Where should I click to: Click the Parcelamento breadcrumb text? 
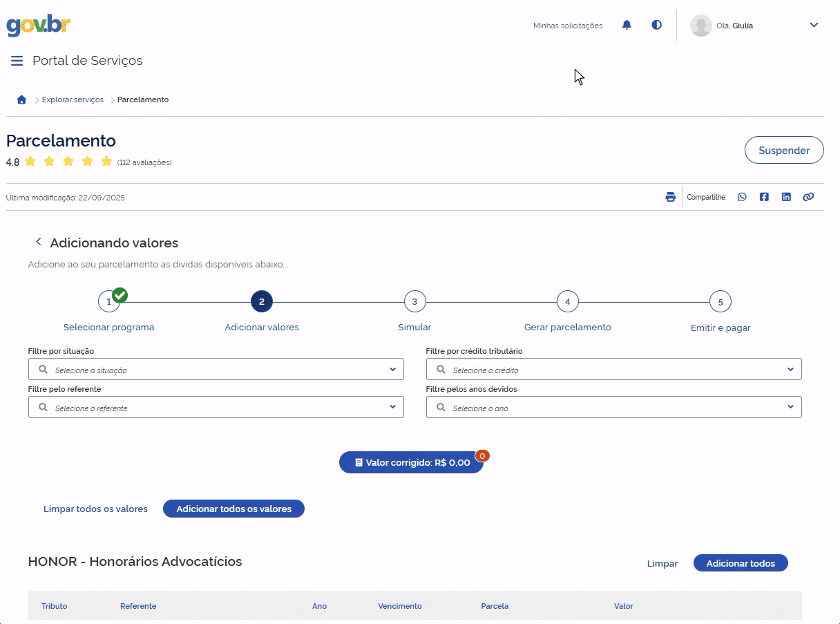(143, 100)
